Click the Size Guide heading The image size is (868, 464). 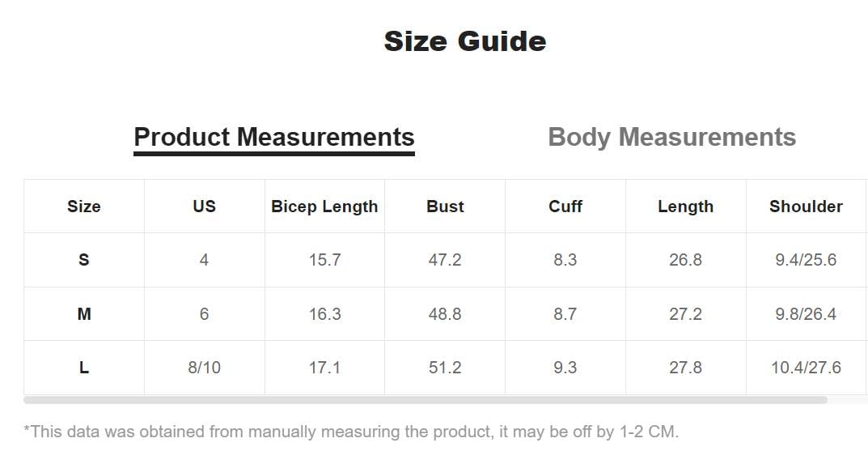[x=464, y=40]
